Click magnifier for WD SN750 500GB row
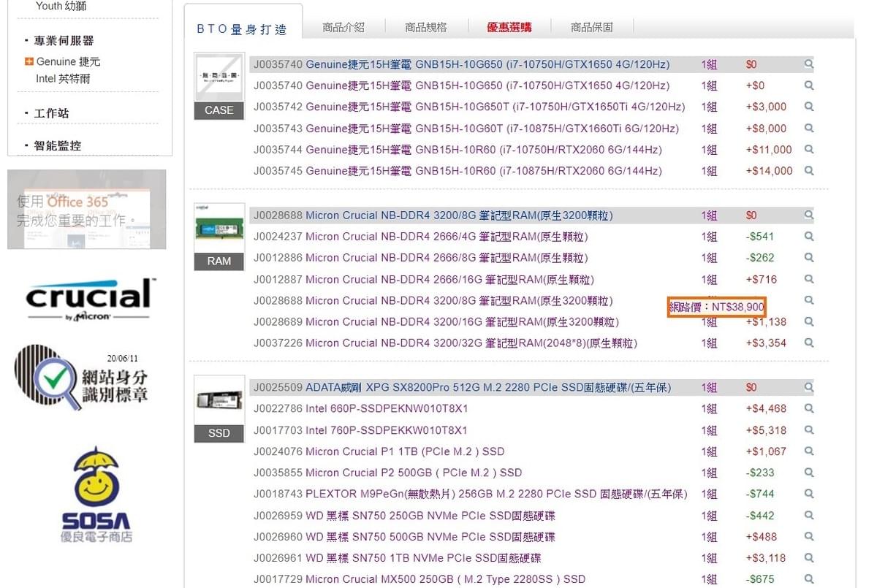The image size is (877, 588). coord(809,537)
